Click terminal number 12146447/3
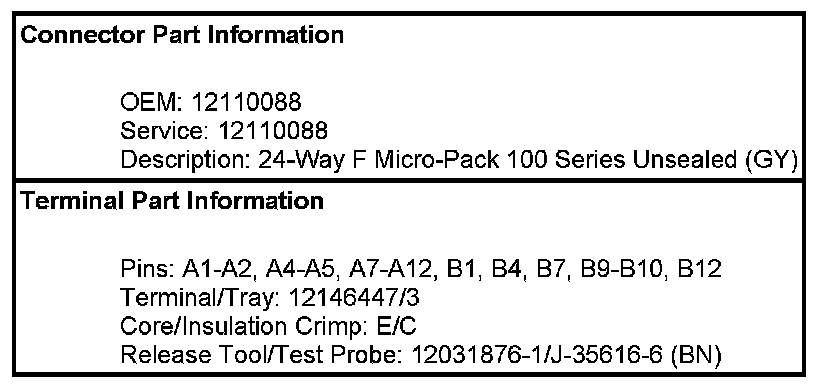 pyautogui.click(x=353, y=298)
